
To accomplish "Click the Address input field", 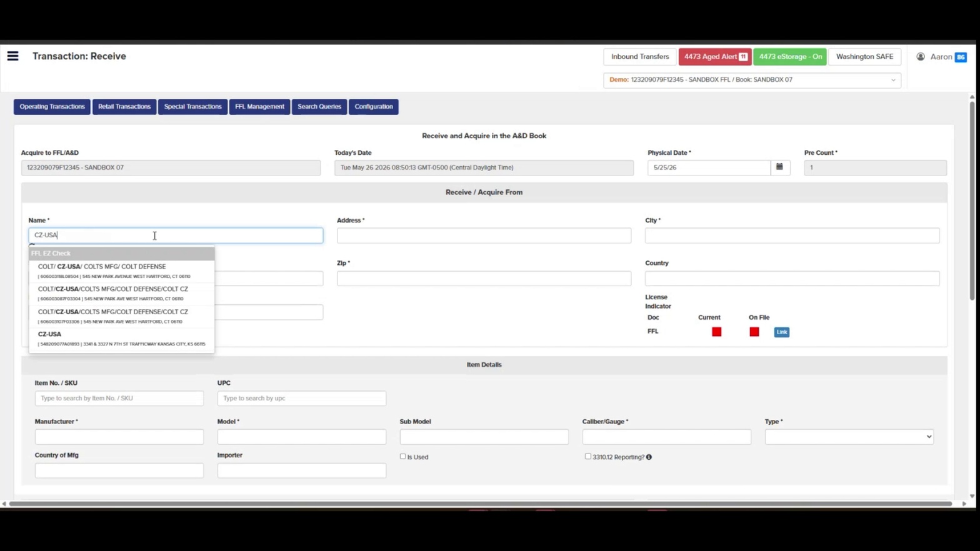I will (x=484, y=236).
